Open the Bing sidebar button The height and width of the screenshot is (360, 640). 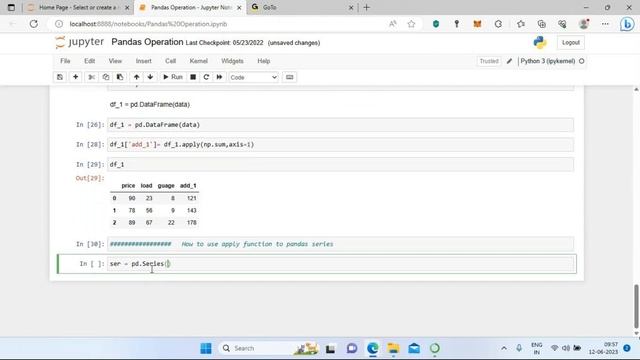pyautogui.click(x=627, y=24)
